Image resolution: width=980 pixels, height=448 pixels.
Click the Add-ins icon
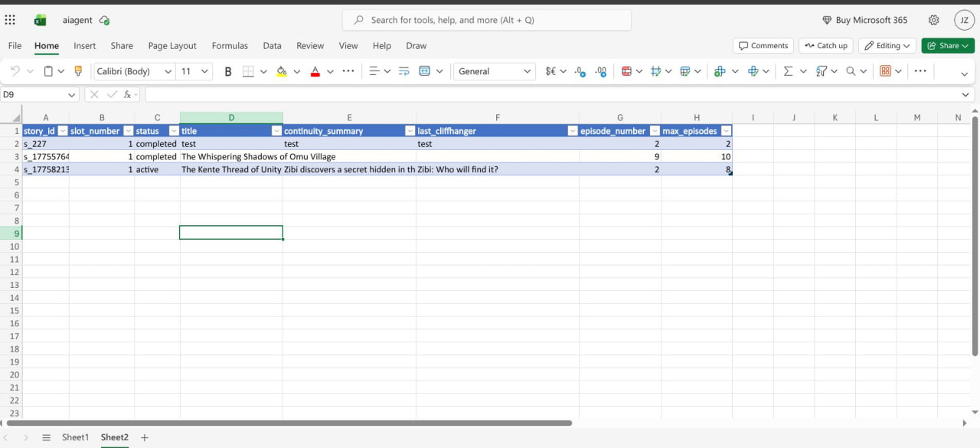(x=885, y=71)
